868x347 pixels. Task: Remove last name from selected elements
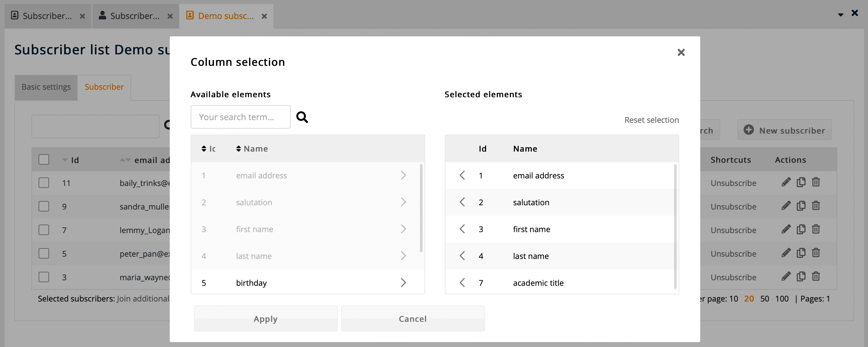(x=462, y=256)
